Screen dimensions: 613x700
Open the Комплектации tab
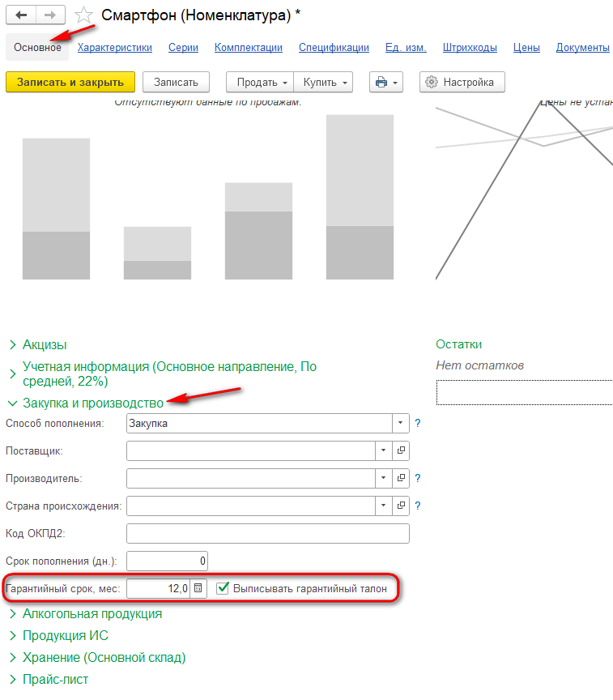pos(249,47)
